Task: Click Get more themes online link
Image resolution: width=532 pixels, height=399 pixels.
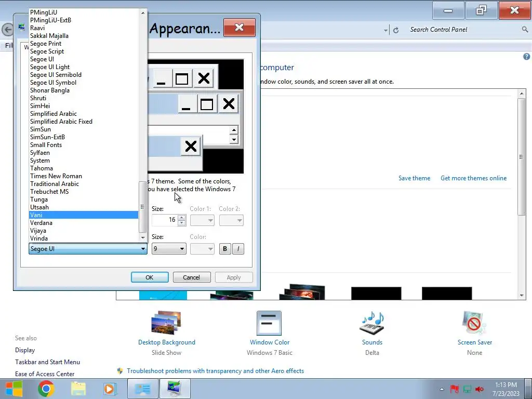Action: pyautogui.click(x=473, y=178)
